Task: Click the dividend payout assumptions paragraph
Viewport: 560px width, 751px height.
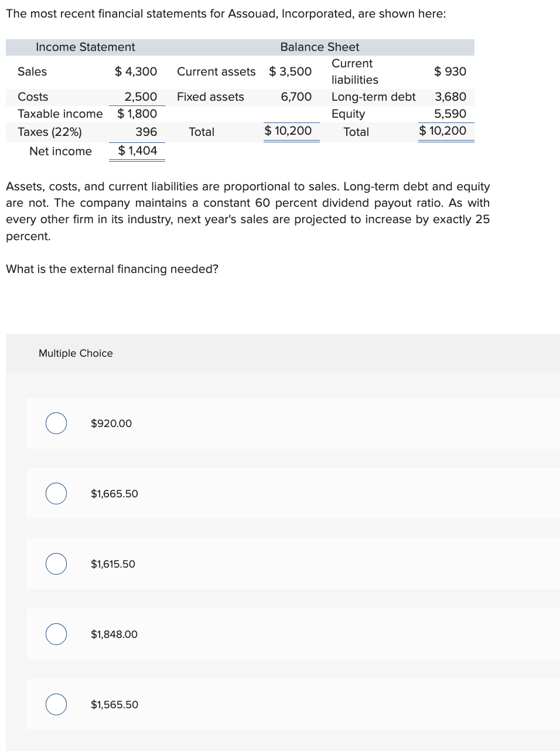Action: [248, 211]
